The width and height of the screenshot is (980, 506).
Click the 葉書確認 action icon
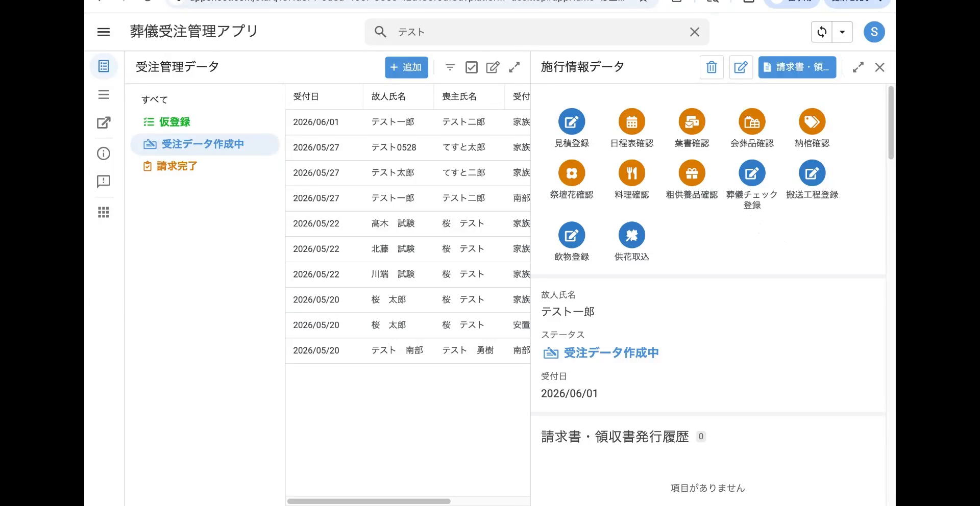(x=692, y=122)
